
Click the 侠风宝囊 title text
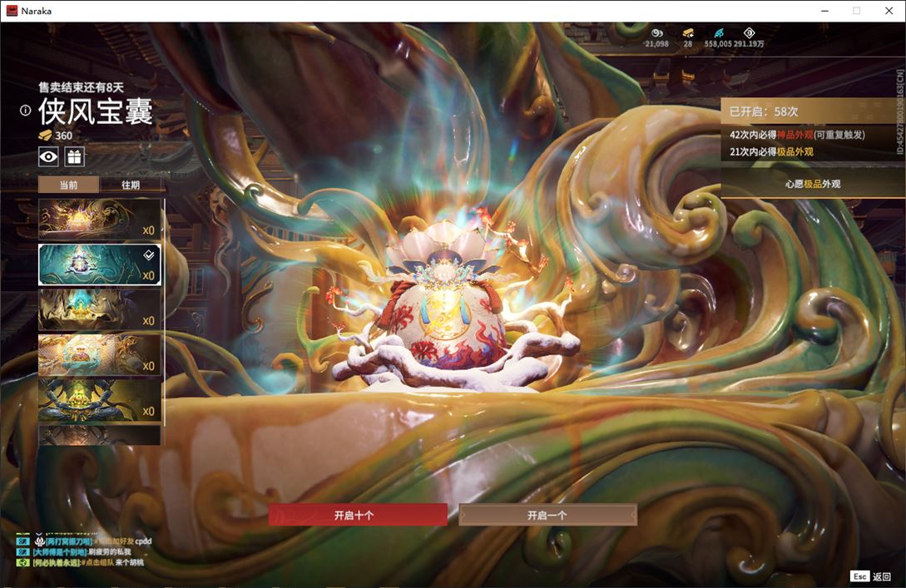pyautogui.click(x=96, y=111)
